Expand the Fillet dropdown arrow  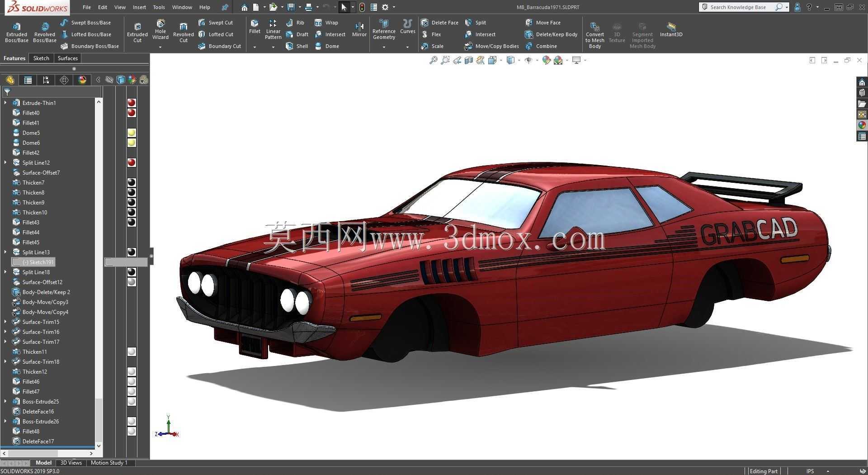pyautogui.click(x=255, y=47)
